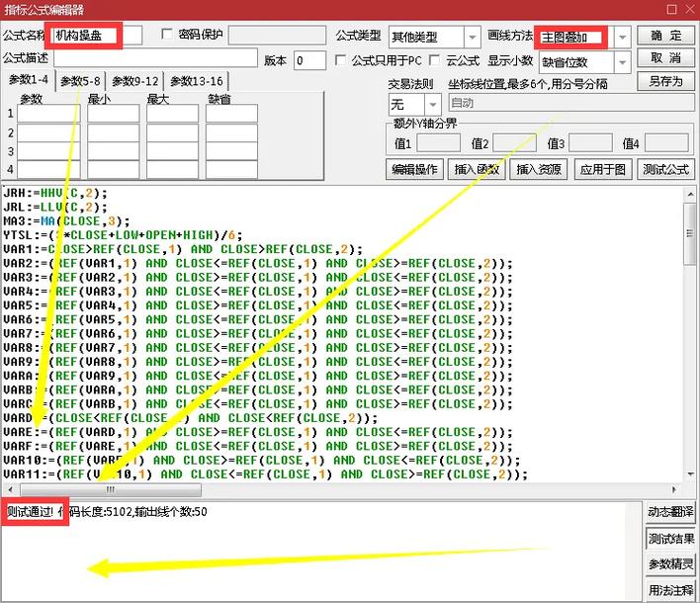Switch to the 参数5-8 tab
This screenshot has width=700, height=603.
pyautogui.click(x=80, y=81)
